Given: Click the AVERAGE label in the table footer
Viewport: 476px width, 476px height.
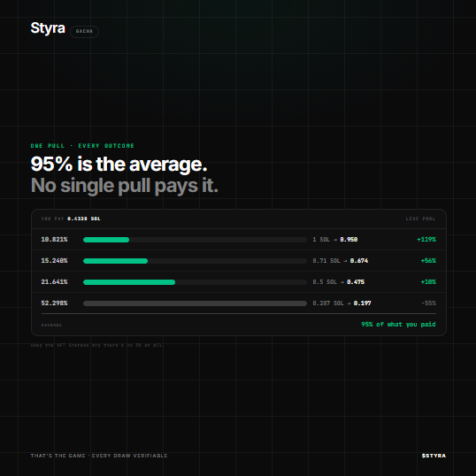Looking at the screenshot, I should click(51, 325).
